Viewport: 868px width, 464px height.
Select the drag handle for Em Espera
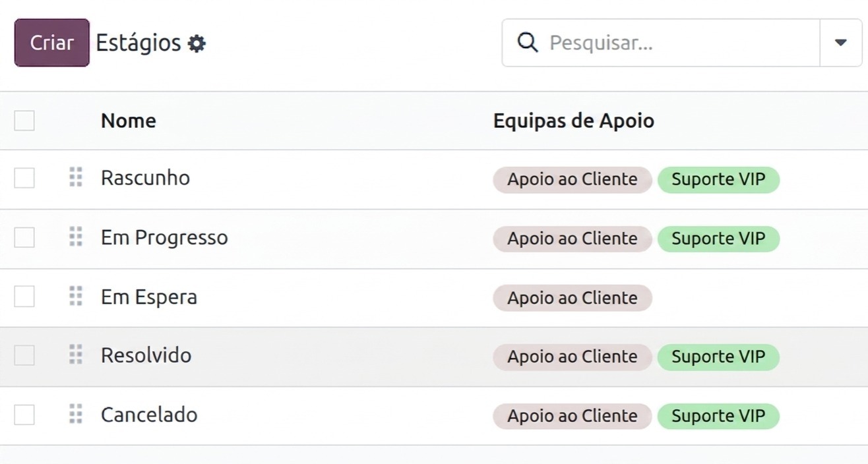pyautogui.click(x=76, y=296)
